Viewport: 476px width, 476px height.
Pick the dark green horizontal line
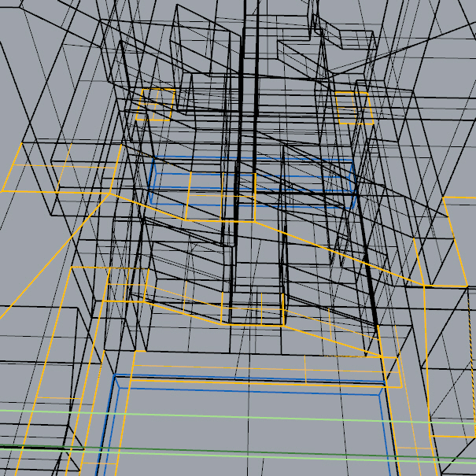238,453
